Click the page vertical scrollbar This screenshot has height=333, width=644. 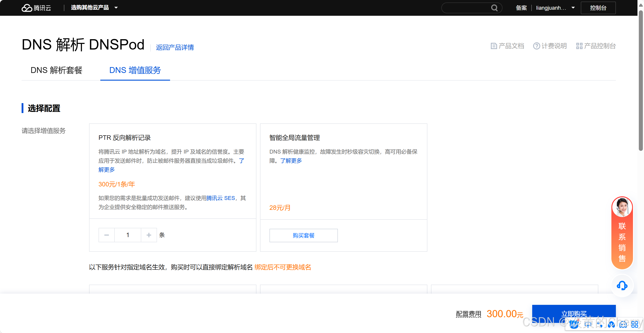click(640, 80)
